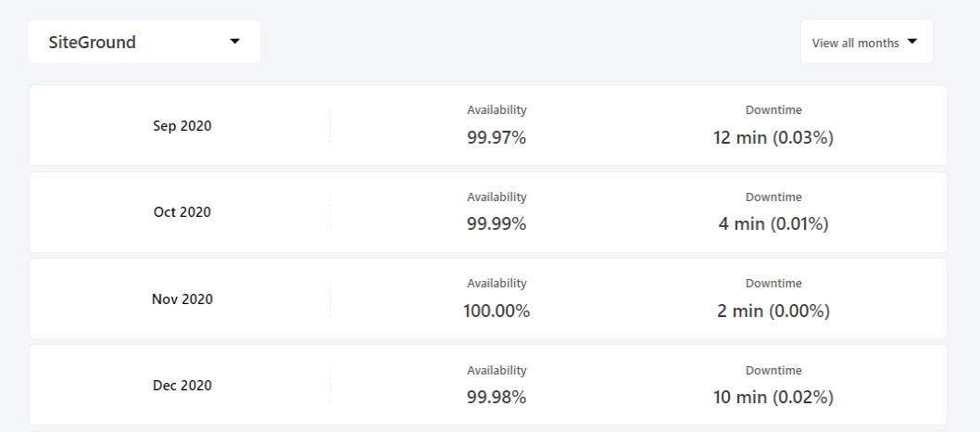Click the SiteGround dropdown arrow
Image resolution: width=980 pixels, height=432 pixels.
coord(234,42)
